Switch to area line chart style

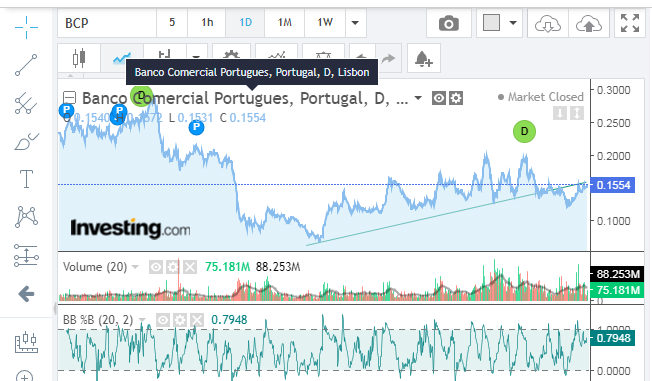[122, 58]
